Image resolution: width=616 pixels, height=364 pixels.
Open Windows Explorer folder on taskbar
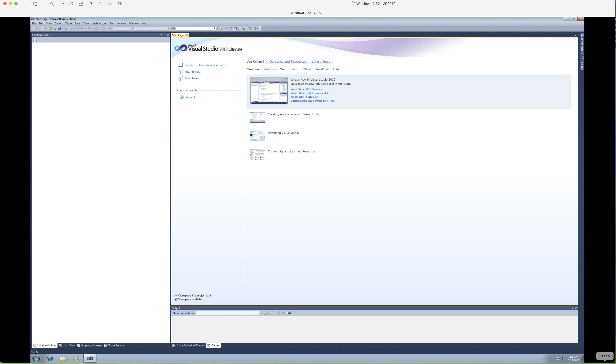(x=63, y=359)
